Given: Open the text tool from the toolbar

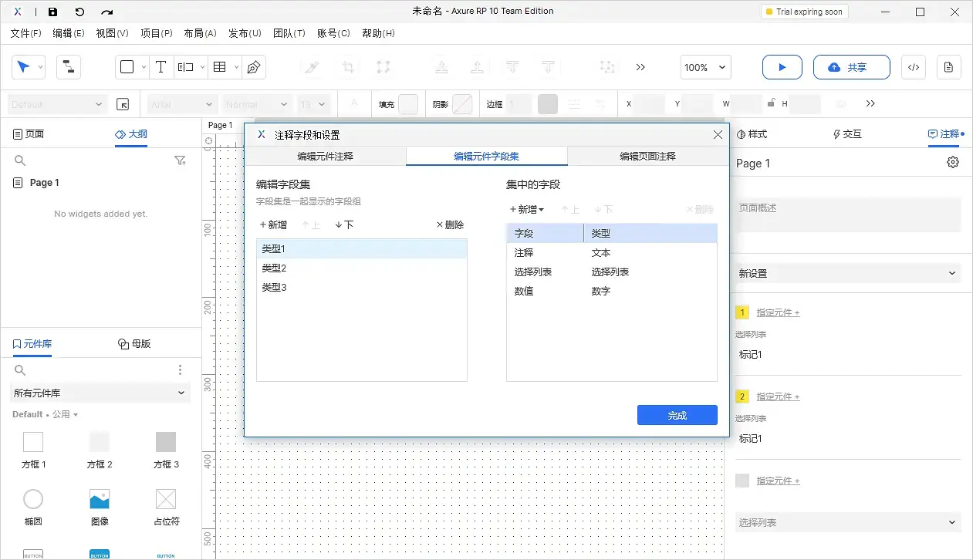Looking at the screenshot, I should point(161,67).
